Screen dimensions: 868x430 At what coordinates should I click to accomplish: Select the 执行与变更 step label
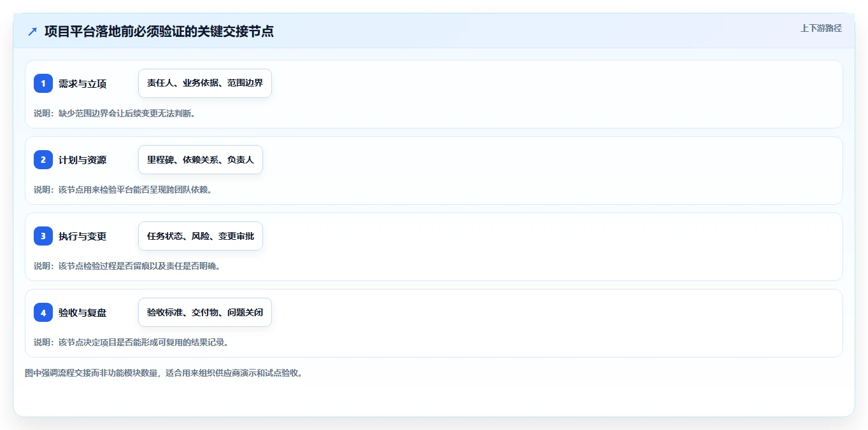tap(82, 237)
